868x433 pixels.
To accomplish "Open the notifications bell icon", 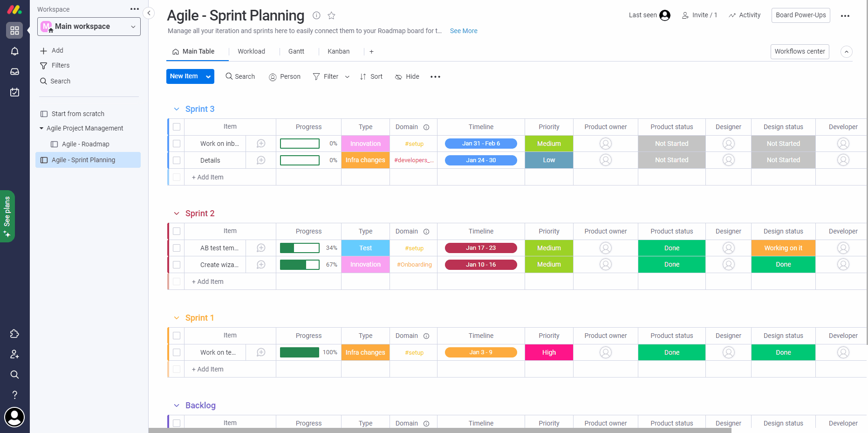I will [x=14, y=51].
